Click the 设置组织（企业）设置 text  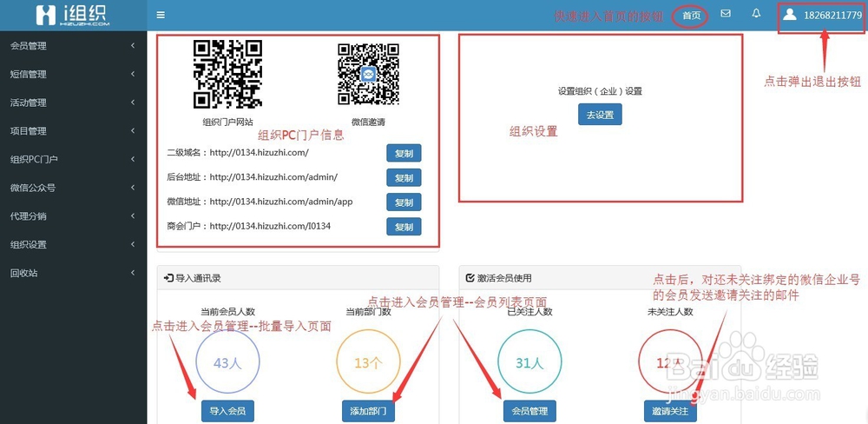coord(600,91)
